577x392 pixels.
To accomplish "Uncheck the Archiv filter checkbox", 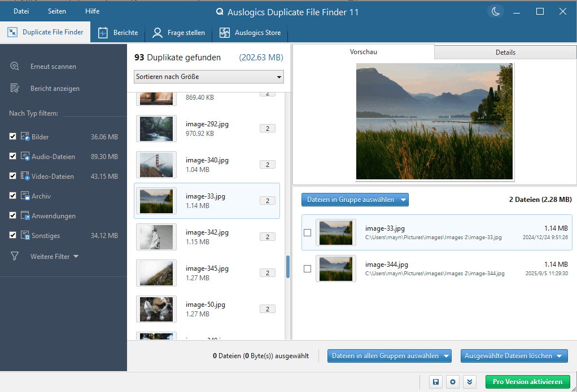I will (x=12, y=195).
